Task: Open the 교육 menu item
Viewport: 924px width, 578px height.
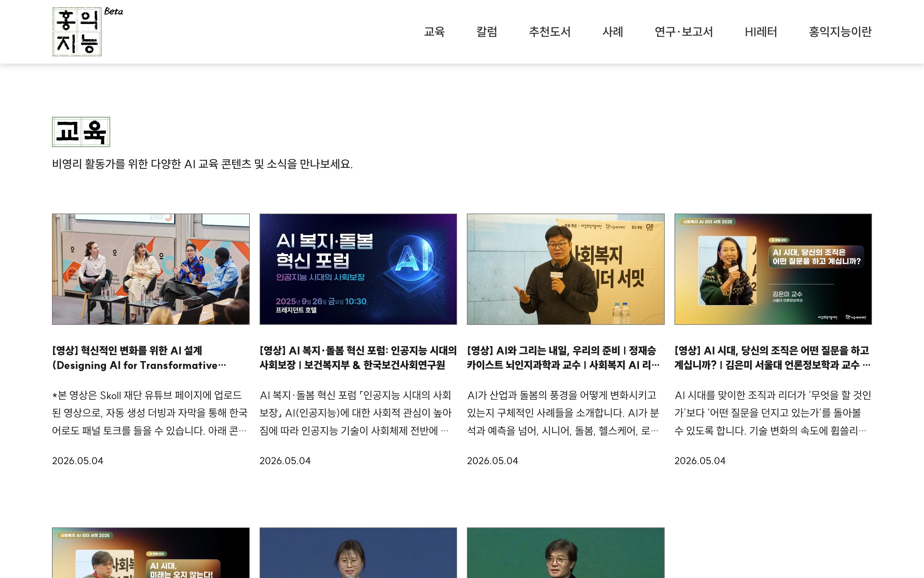Action: point(434,32)
